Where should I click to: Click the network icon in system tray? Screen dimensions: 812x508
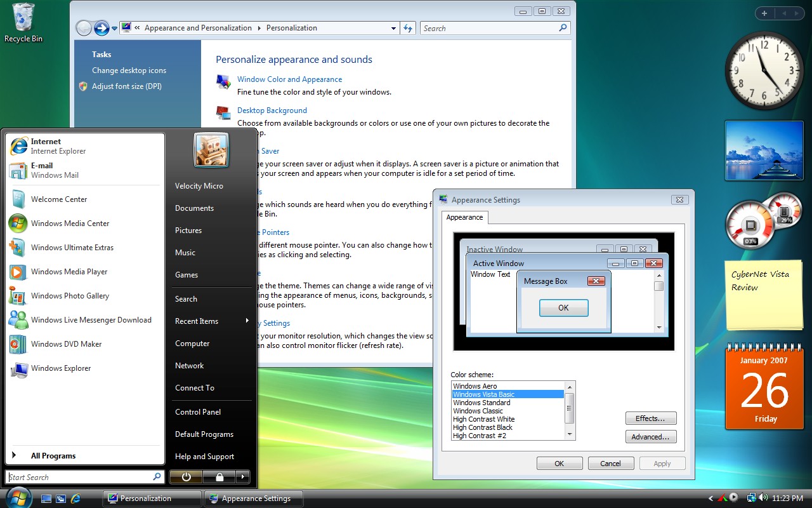coord(751,498)
